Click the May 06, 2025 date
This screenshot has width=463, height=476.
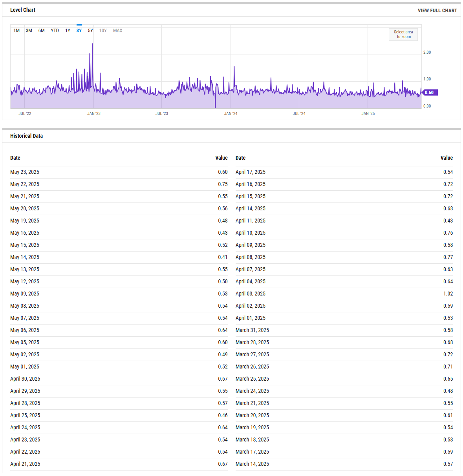(25, 330)
